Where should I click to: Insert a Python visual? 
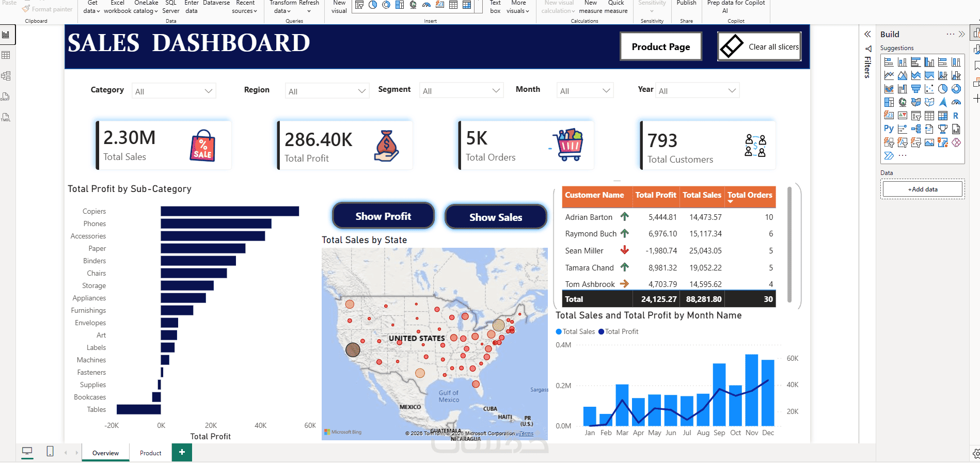click(x=889, y=129)
